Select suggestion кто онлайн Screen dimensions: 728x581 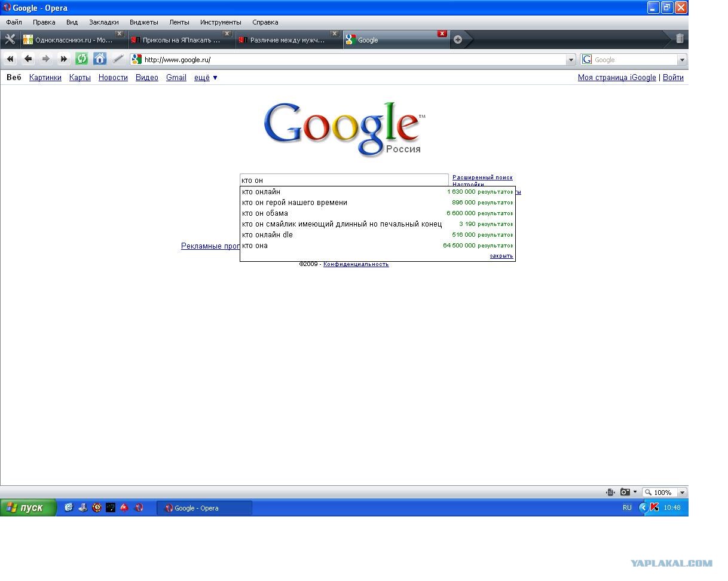[x=377, y=192]
